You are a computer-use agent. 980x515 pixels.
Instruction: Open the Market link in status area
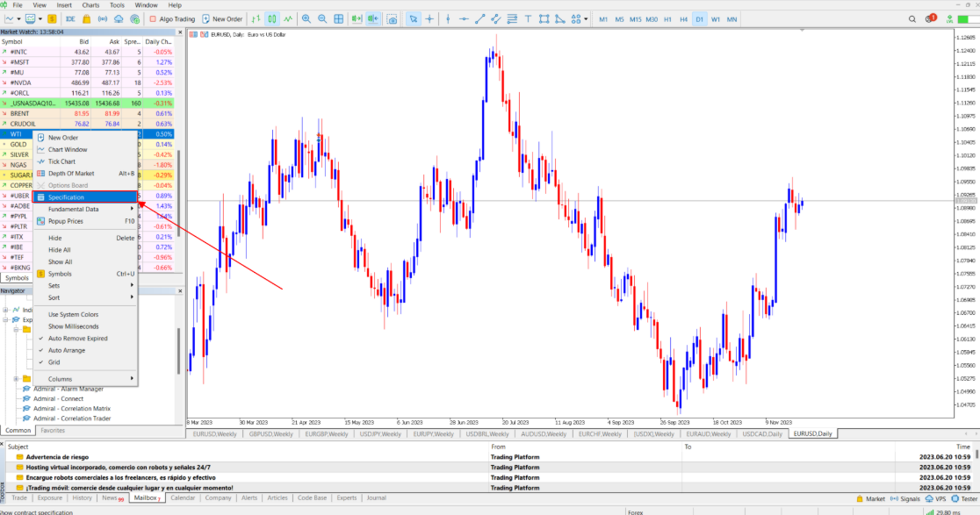[870, 499]
